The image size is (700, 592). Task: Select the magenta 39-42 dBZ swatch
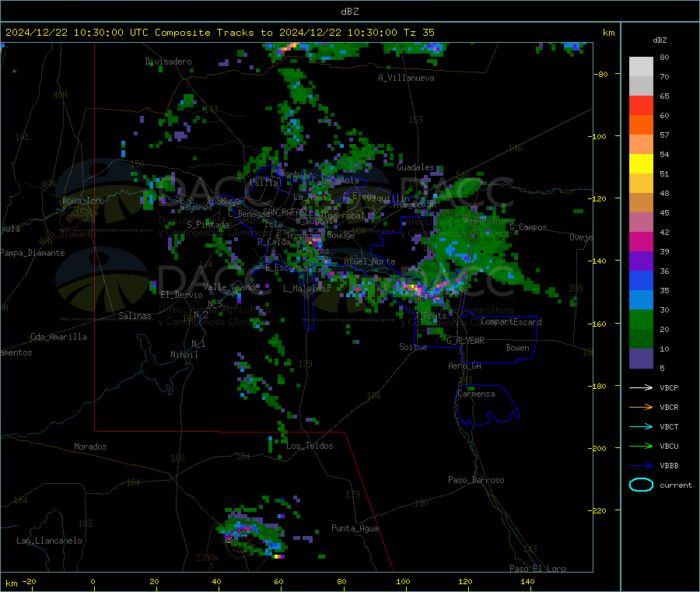(641, 241)
